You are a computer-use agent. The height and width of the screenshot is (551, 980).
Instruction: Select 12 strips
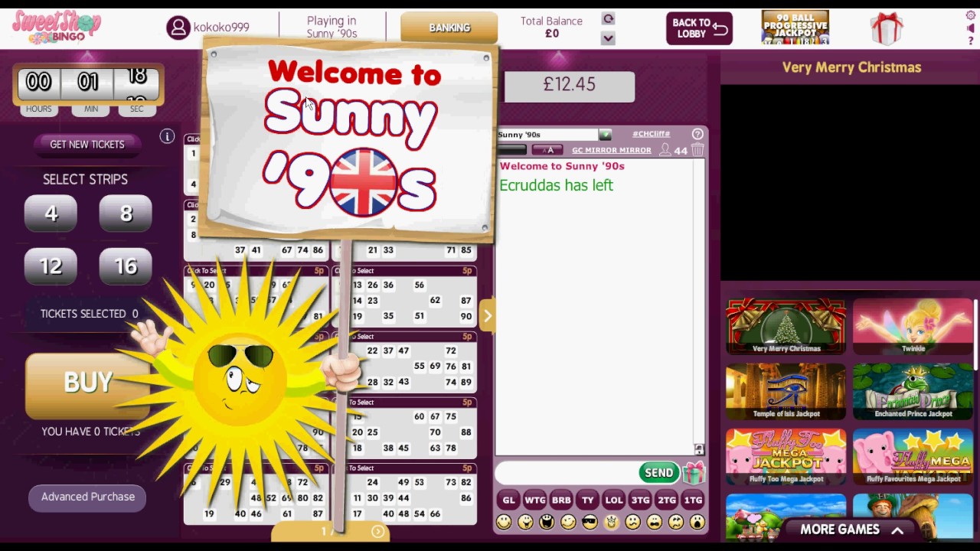51,266
